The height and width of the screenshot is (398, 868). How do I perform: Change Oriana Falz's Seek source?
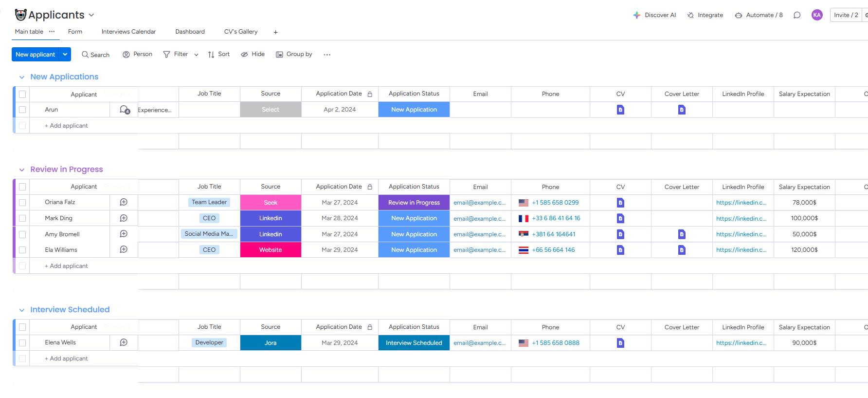tap(271, 203)
